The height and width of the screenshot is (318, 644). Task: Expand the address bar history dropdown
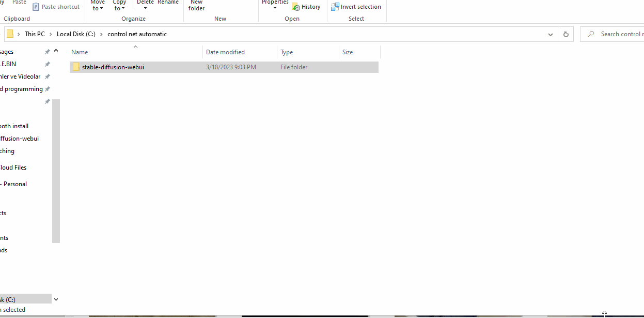[550, 34]
